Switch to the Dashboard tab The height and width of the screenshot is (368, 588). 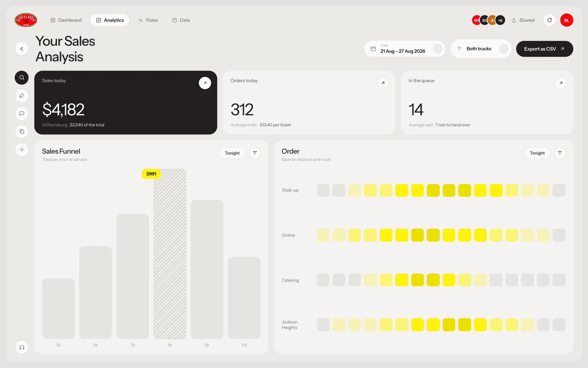66,20
